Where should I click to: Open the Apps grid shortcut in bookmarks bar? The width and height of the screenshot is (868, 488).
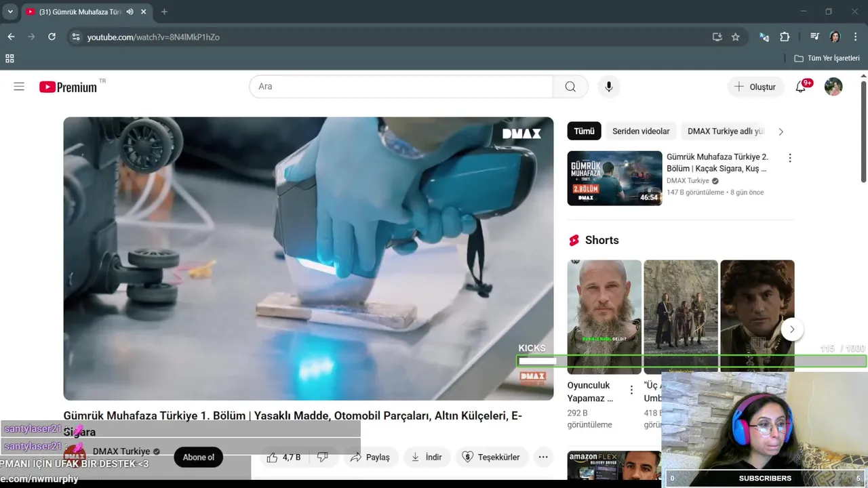(9, 58)
